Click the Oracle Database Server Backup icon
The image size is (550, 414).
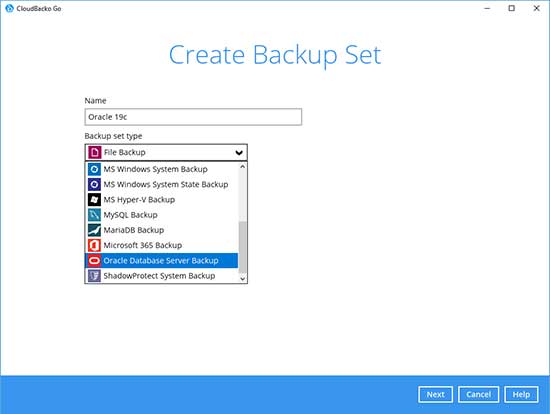[94, 260]
